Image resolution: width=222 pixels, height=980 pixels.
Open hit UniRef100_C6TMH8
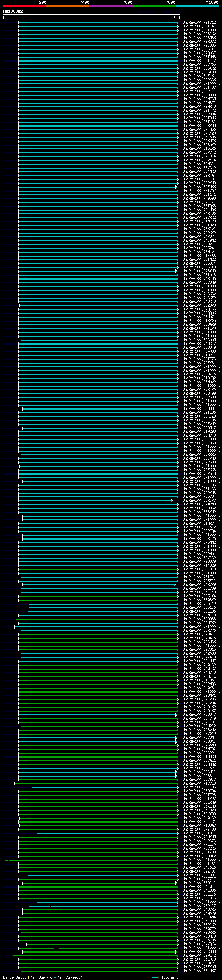click(x=199, y=57)
